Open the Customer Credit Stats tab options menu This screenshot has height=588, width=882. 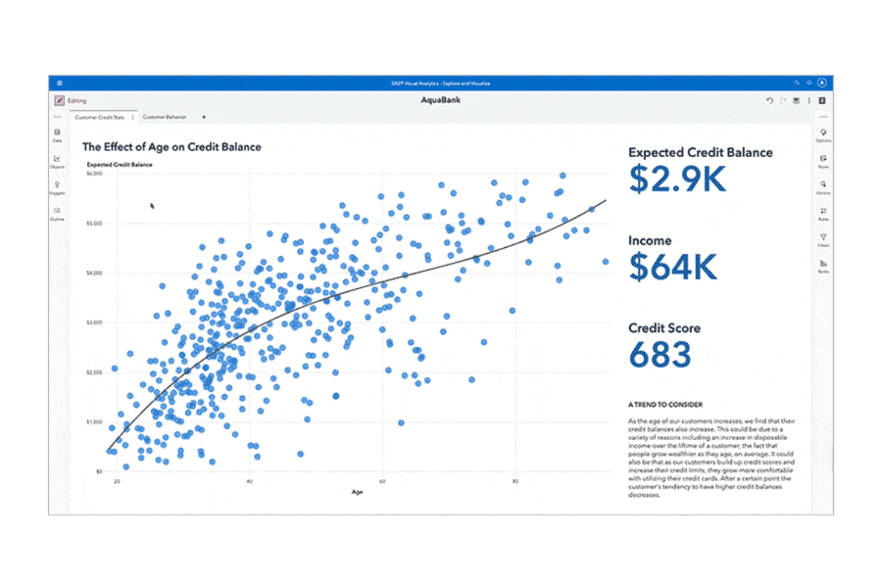[x=132, y=117]
